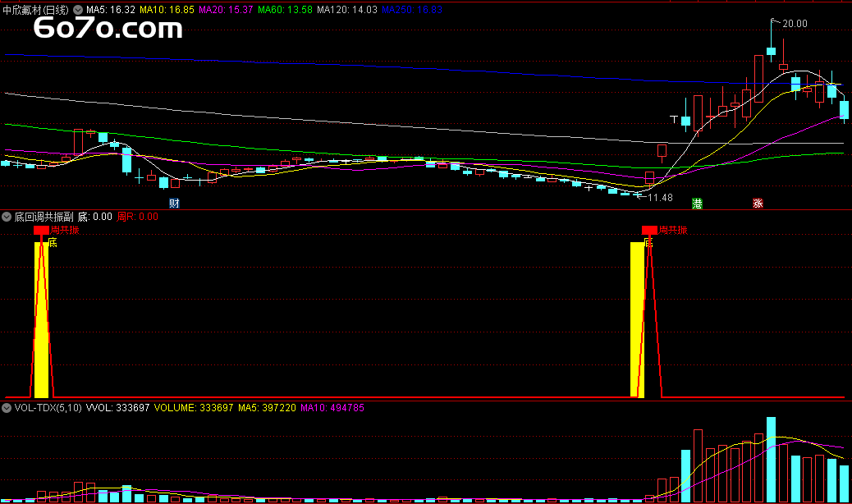Screen dimensions: 852x504
Task: Click left red square signal marker
Action: coord(41,231)
